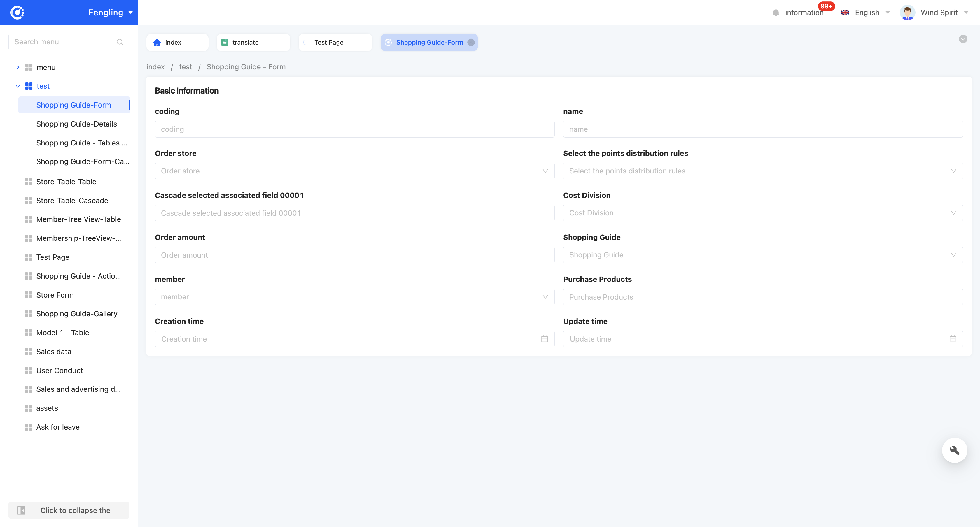Click the checkmark icon near top right
980x527 pixels.
(963, 39)
